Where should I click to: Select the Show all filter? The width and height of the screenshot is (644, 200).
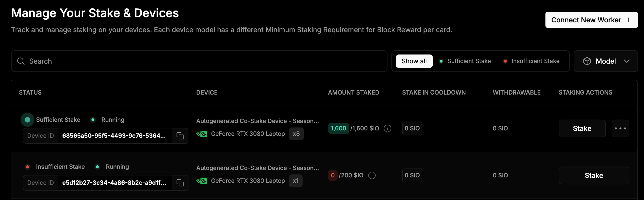point(414,61)
